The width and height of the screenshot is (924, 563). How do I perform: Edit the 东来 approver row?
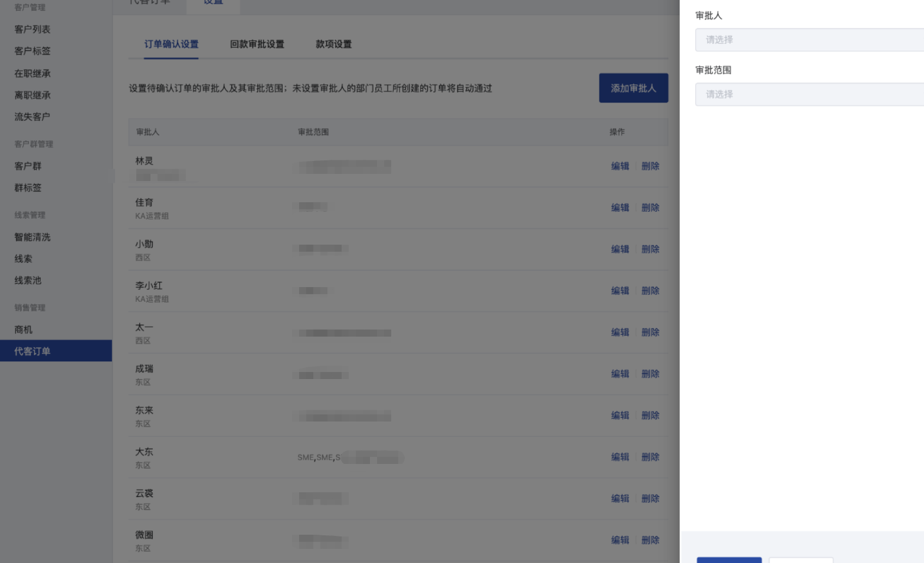[620, 416]
